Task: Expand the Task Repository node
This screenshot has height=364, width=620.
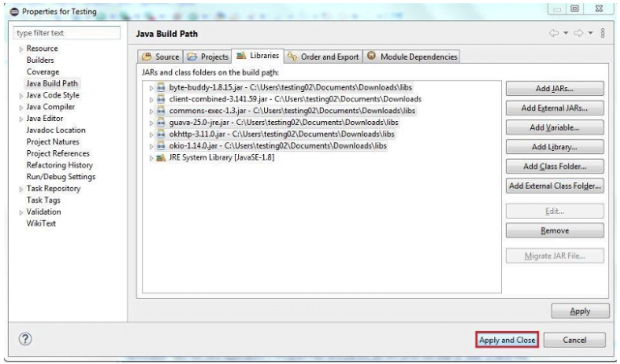Action: pyautogui.click(x=21, y=190)
